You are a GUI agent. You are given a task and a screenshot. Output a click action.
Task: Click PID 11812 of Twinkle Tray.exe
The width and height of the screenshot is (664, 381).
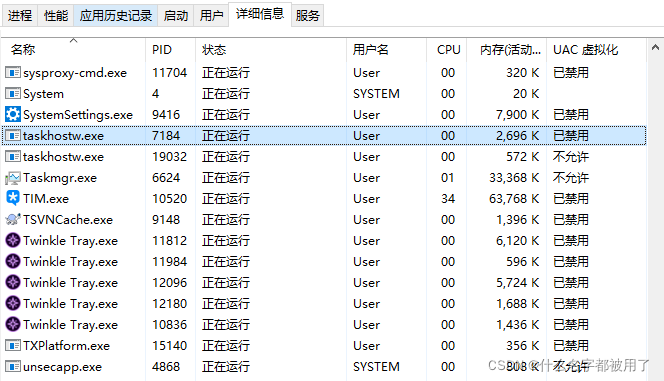point(169,240)
